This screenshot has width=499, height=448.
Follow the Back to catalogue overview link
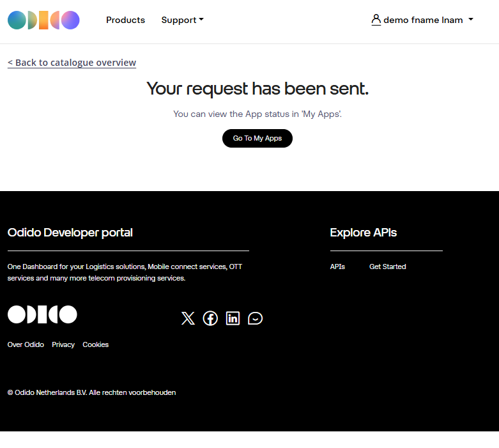coord(72,63)
